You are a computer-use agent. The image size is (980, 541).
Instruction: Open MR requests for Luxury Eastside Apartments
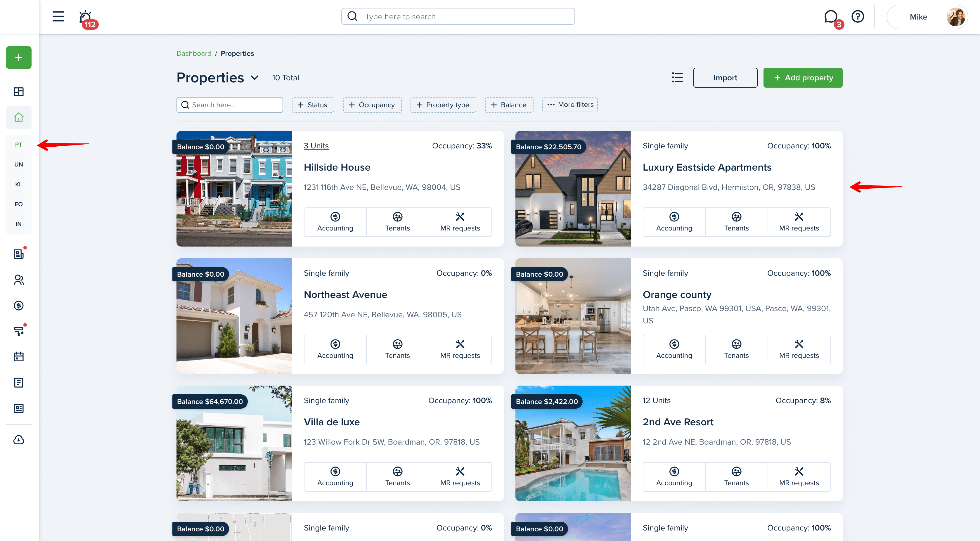point(799,222)
